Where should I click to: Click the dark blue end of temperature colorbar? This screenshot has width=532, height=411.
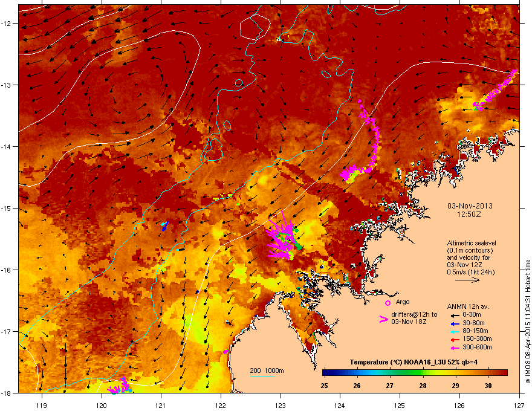[x=326, y=373]
